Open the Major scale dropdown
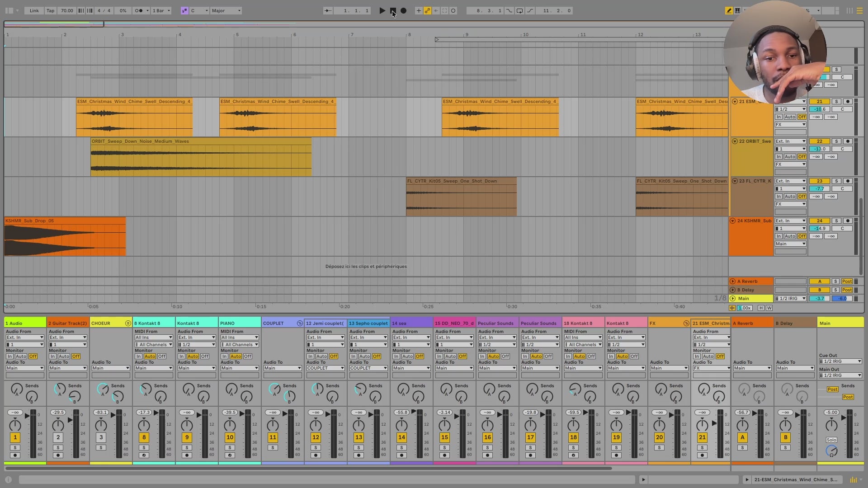Image resolution: width=868 pixels, height=488 pixels. (x=226, y=10)
